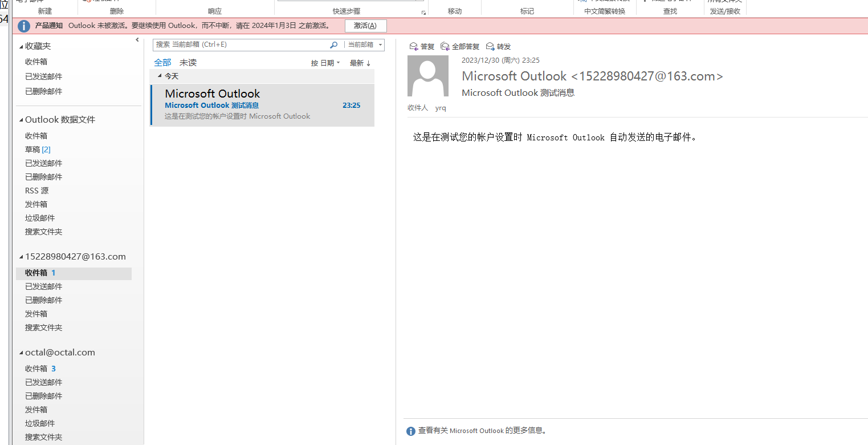Click the sender name Microsoft Outlook <15228980427@163.com>
The width and height of the screenshot is (868, 445).
point(592,76)
